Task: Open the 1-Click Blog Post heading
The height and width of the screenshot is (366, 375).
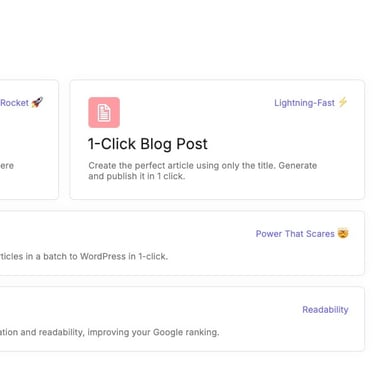Action: coord(148,144)
